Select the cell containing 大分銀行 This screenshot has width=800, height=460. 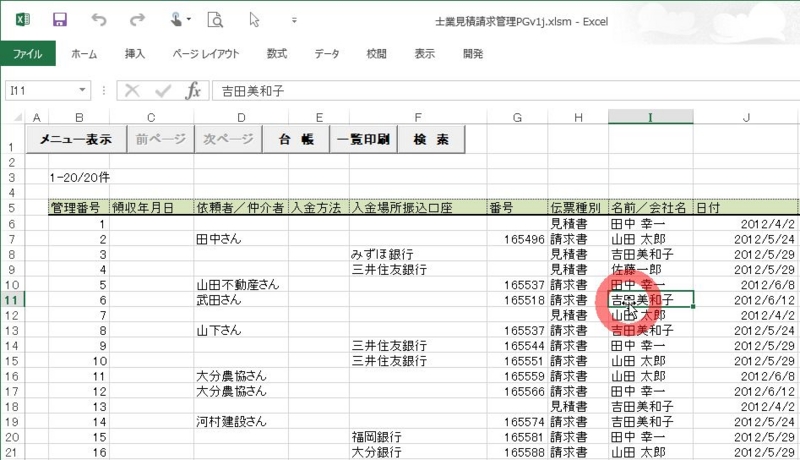click(418, 452)
